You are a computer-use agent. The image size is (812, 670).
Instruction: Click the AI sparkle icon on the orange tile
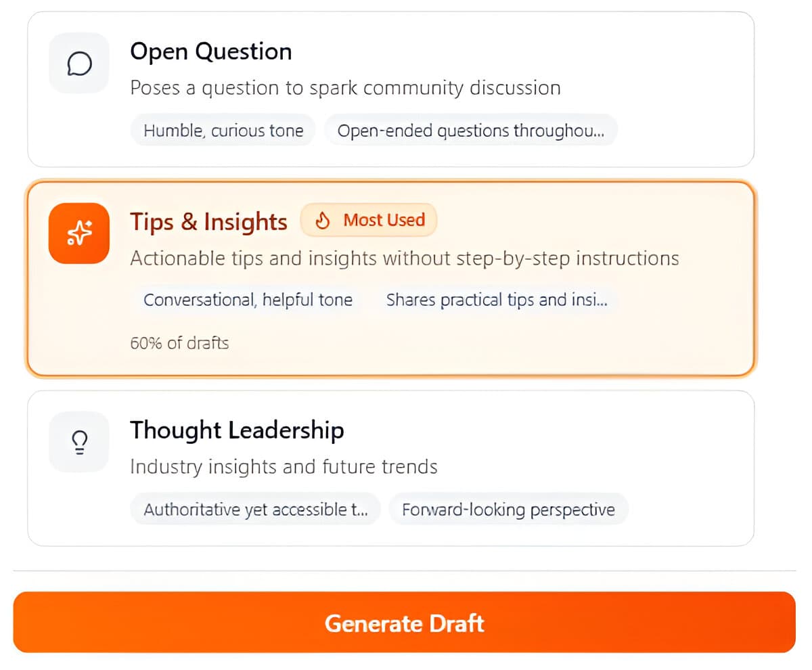tap(78, 233)
